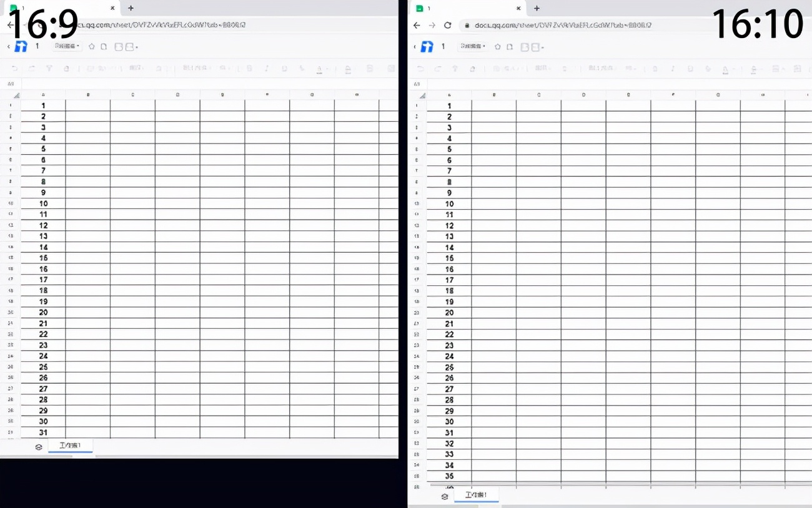Star the document in the 16:10 window

tap(498, 47)
